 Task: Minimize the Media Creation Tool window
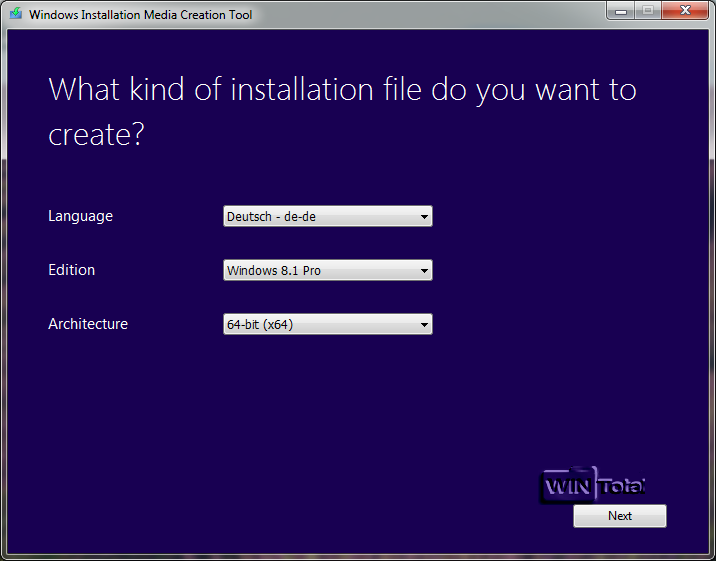[x=621, y=11]
